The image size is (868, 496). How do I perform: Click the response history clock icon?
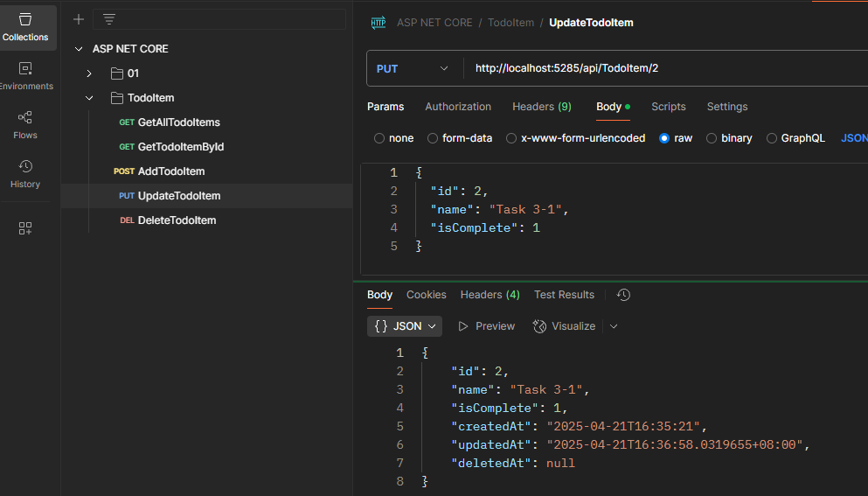[623, 295]
